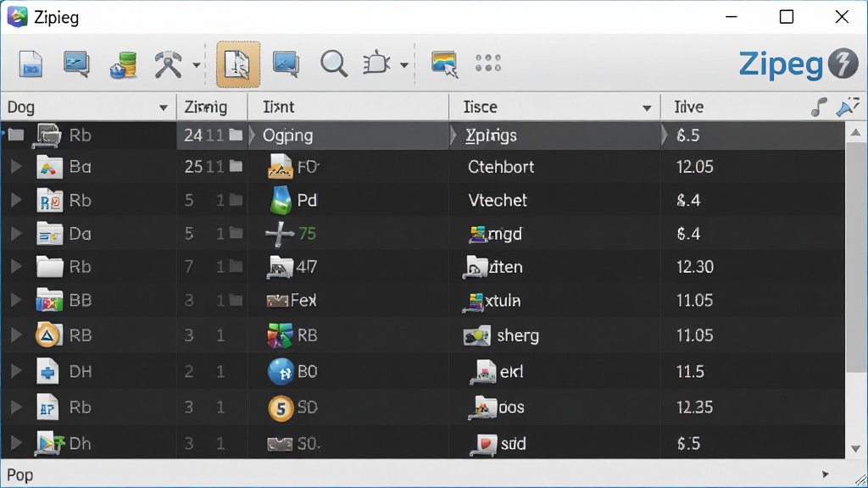Expand the BB row tree arrow
The image size is (868, 488).
tap(16, 301)
